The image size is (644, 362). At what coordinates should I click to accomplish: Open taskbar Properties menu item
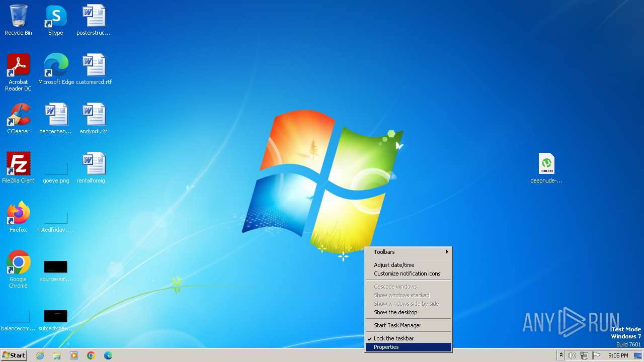click(409, 347)
